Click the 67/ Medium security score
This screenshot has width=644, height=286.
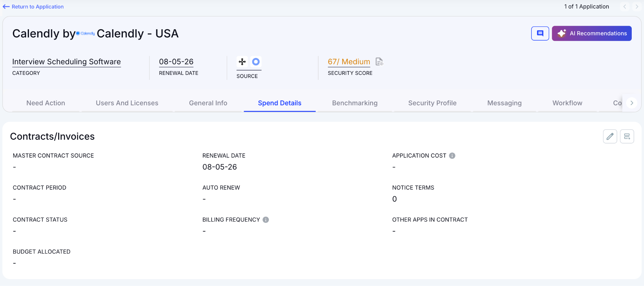tap(349, 62)
